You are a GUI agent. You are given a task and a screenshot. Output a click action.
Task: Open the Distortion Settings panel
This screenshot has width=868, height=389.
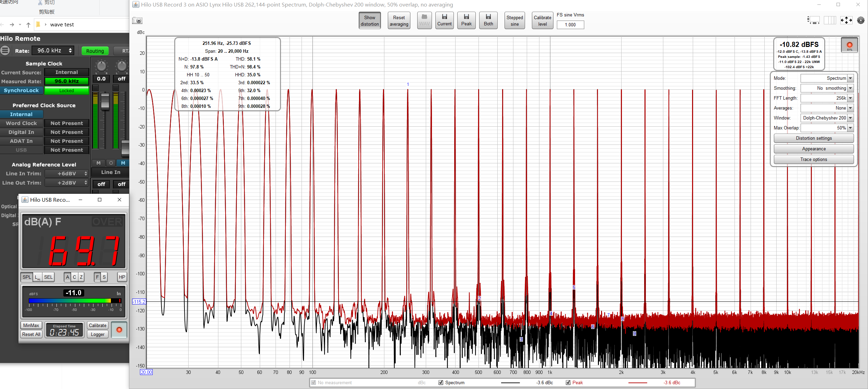(x=813, y=138)
